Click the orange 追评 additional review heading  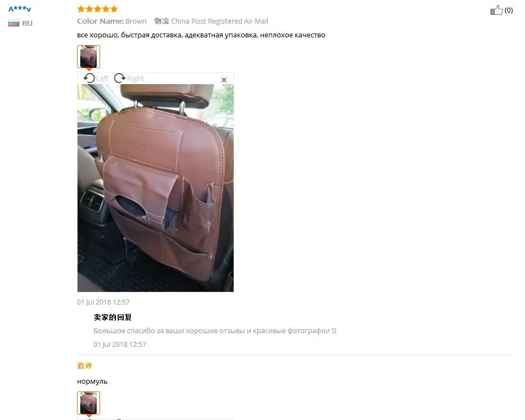click(84, 366)
